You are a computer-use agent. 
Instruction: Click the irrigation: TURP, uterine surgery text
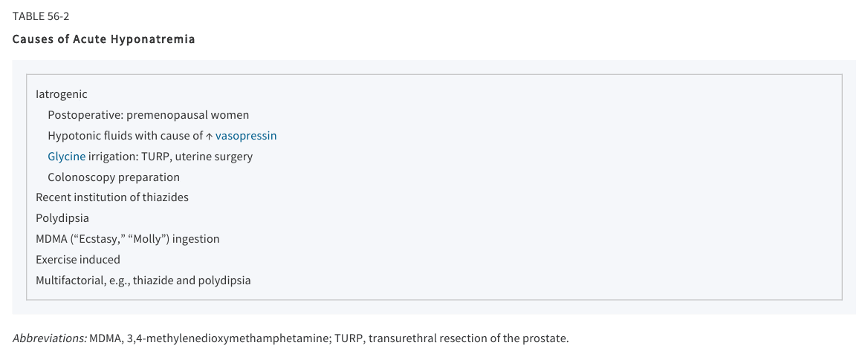click(170, 157)
